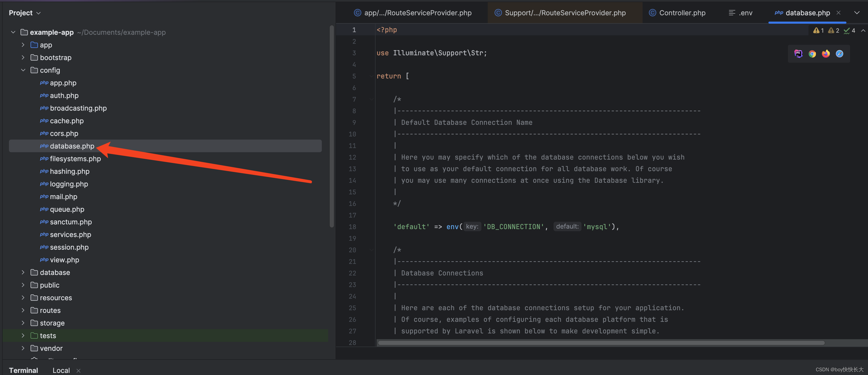The height and width of the screenshot is (375, 868).
Task: Click the editor horizontal scrollbar
Action: coord(601,343)
